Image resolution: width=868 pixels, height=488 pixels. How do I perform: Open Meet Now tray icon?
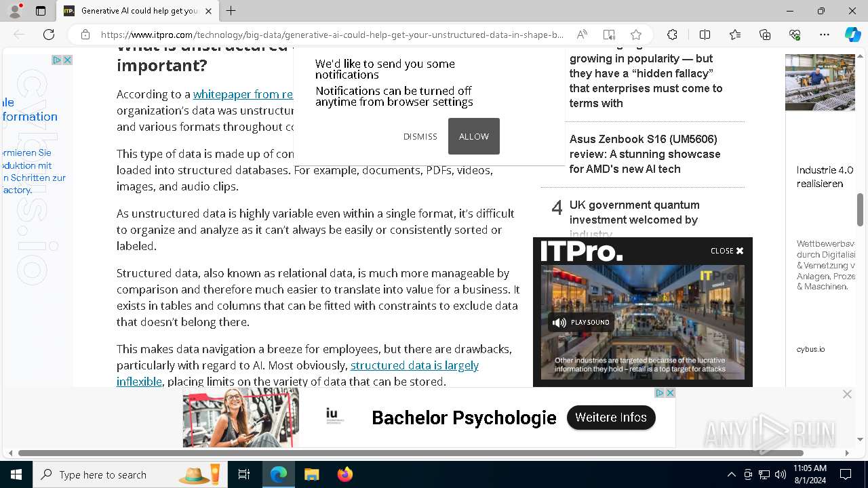pyautogui.click(x=748, y=474)
